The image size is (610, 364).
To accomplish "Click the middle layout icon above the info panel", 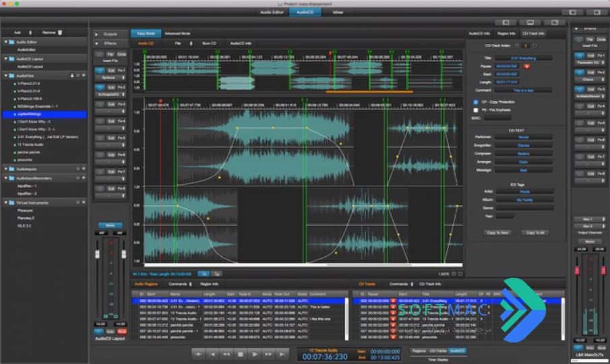I will coord(530,22).
